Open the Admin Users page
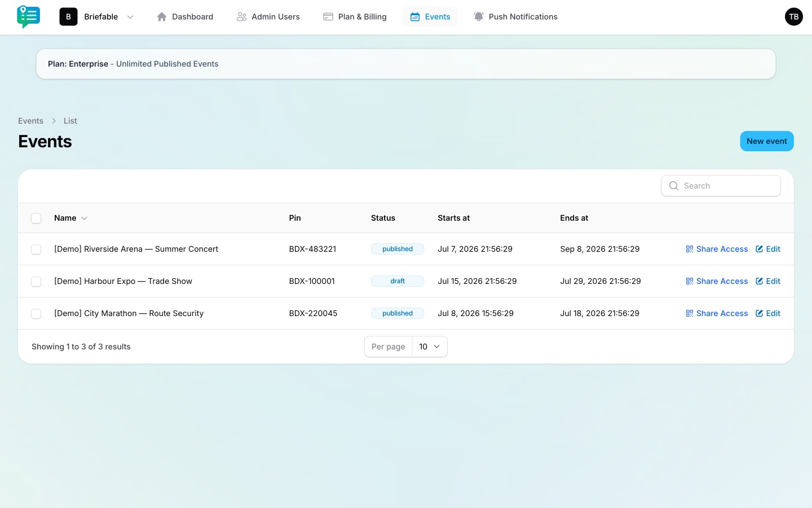 [268, 17]
